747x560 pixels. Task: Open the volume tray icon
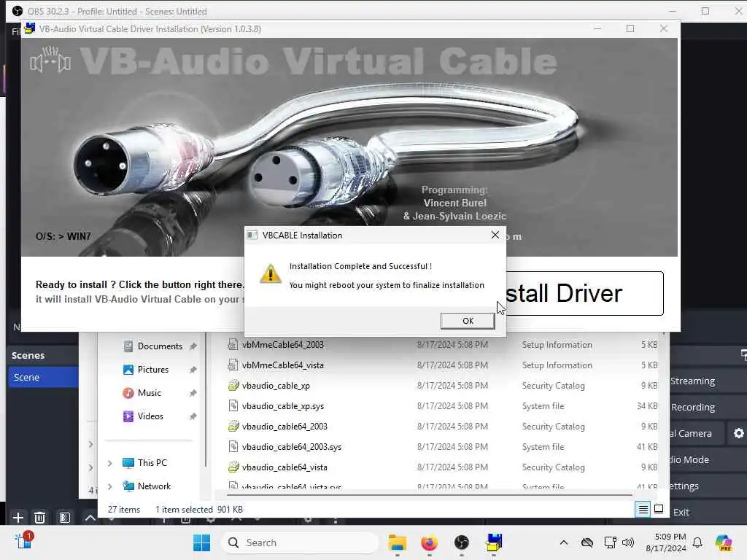pyautogui.click(x=628, y=542)
